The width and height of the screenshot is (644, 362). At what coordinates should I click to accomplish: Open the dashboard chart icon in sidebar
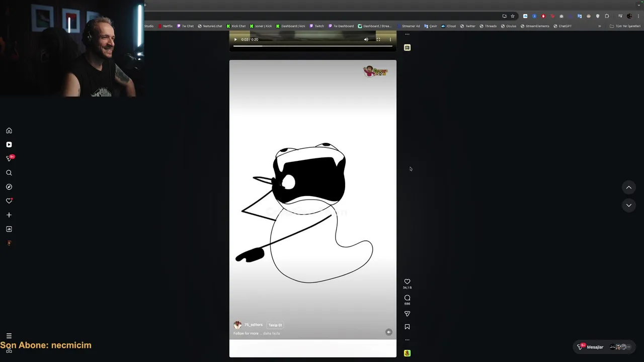pos(9,229)
